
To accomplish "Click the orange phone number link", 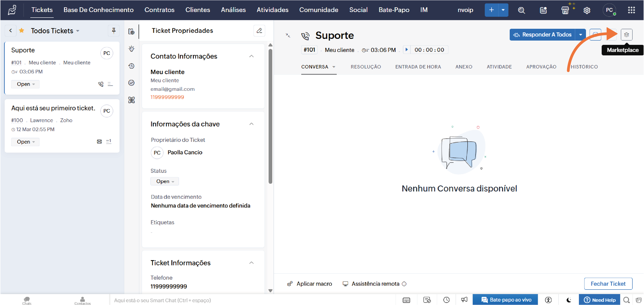I will point(167,97).
